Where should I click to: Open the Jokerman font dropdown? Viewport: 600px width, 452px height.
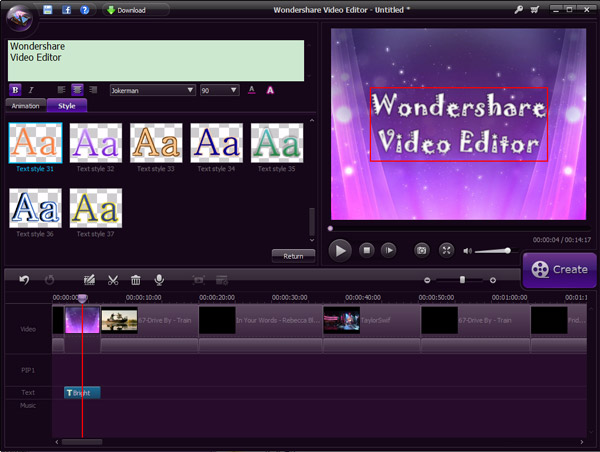click(152, 90)
